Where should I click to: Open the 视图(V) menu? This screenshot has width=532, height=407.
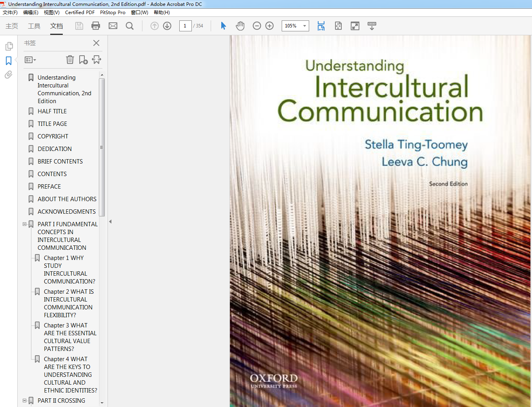[52, 13]
